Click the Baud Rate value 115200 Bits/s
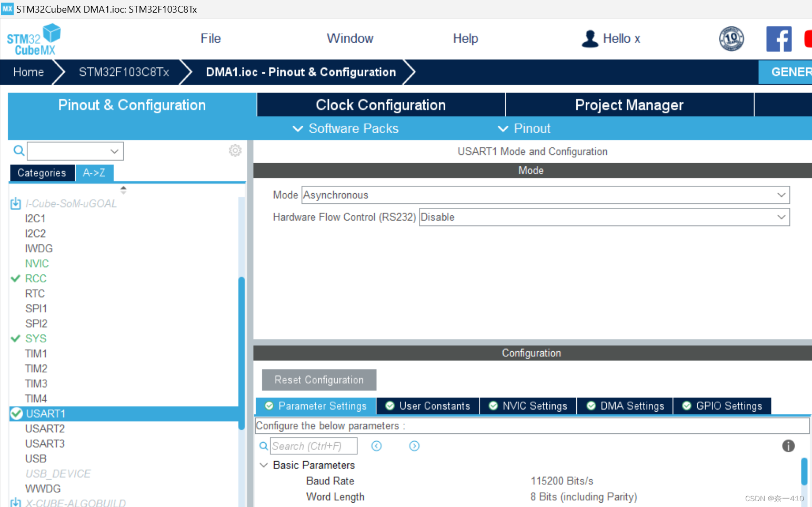The image size is (812, 507). [x=562, y=481]
